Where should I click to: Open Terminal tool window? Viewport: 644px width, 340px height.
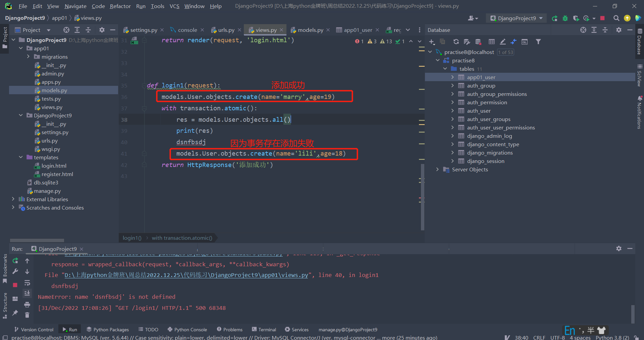click(x=264, y=330)
